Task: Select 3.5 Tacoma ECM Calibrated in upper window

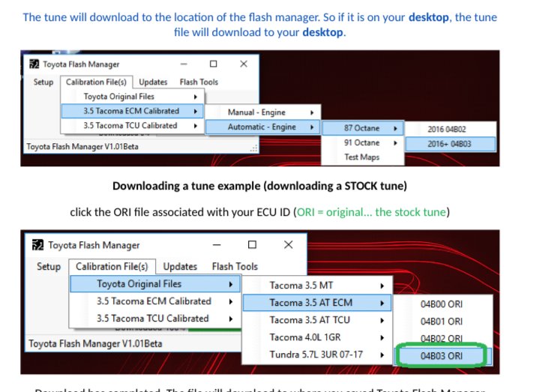Action: (132, 111)
